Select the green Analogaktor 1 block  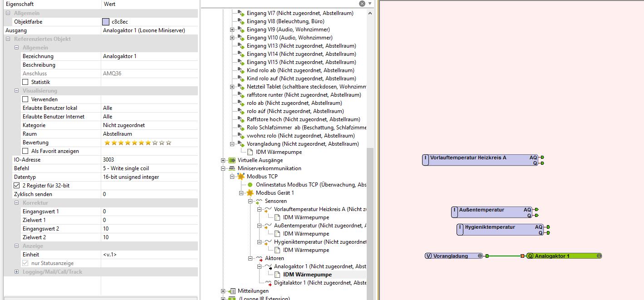coord(564,256)
